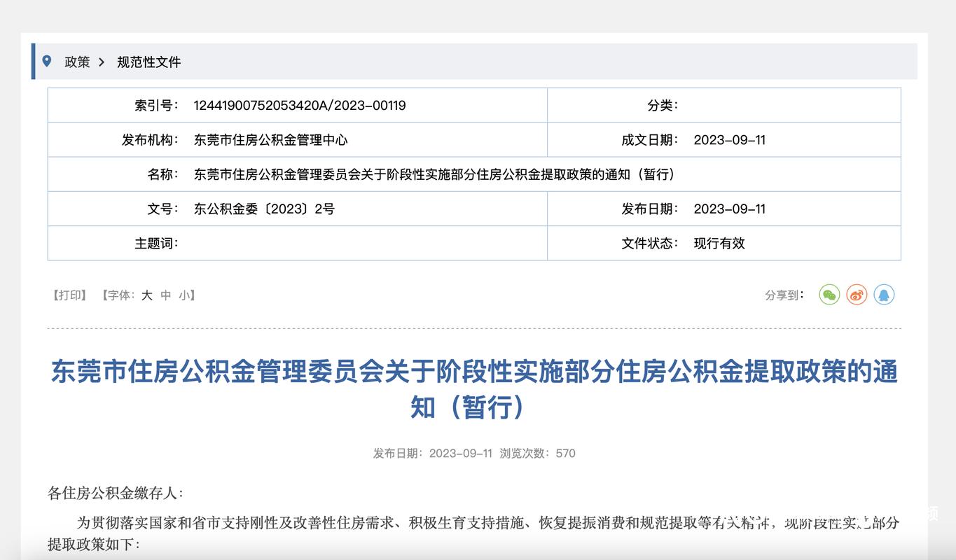Viewport: 956px width, 560px height.
Task: Click the 分类 label cell
Action: coord(662,105)
